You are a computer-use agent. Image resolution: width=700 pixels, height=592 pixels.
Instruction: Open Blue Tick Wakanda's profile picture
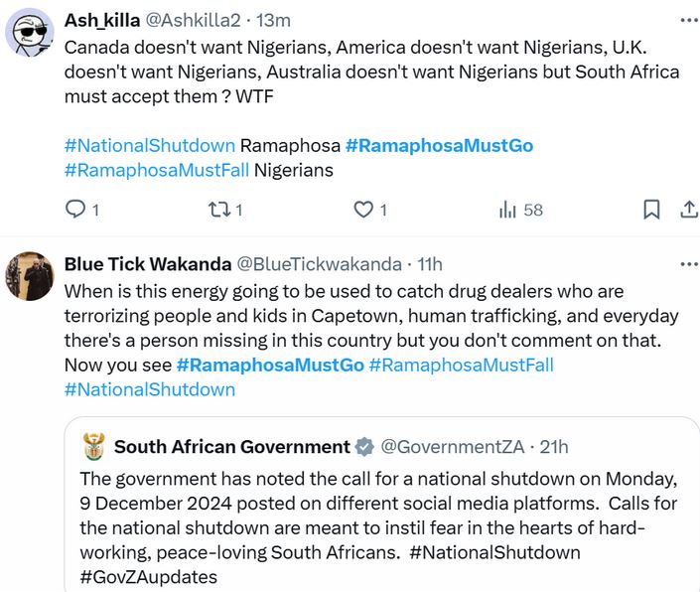30,276
